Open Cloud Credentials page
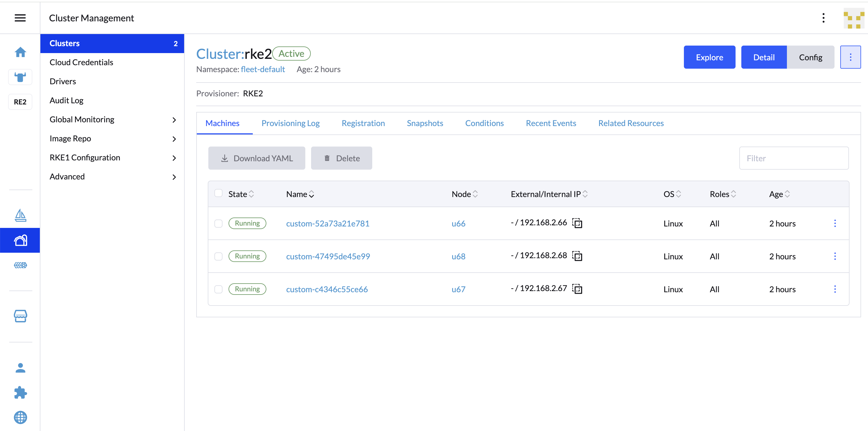This screenshot has height=431, width=868. (x=112, y=62)
